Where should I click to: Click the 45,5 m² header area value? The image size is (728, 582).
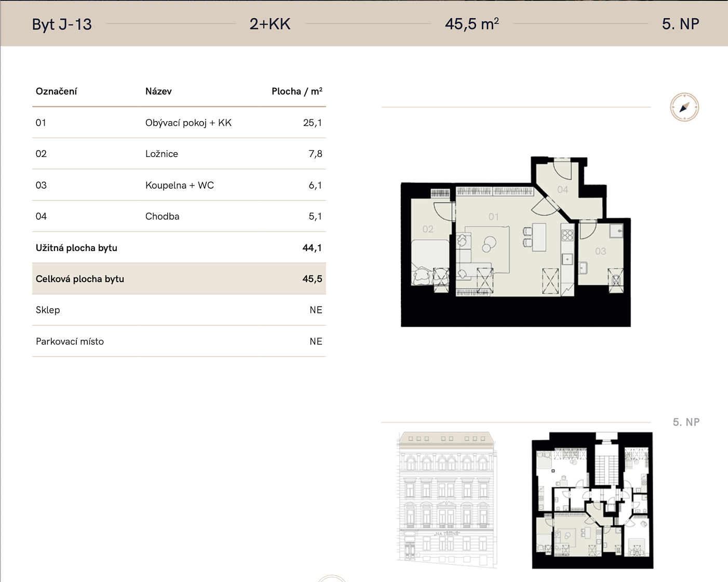point(472,24)
